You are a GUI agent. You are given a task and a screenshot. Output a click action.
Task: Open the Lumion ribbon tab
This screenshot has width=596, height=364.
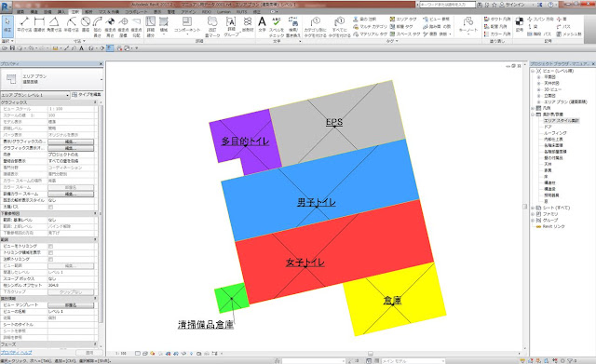[x=223, y=12]
